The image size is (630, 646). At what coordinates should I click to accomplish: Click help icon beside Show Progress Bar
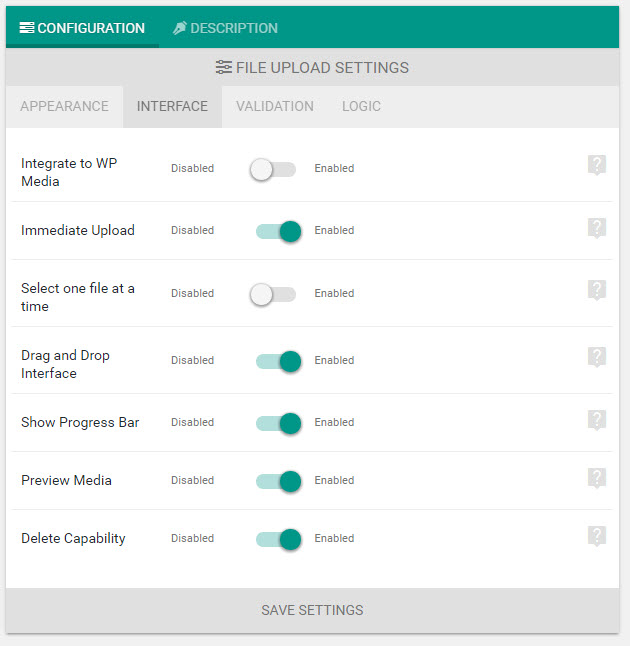(x=597, y=420)
